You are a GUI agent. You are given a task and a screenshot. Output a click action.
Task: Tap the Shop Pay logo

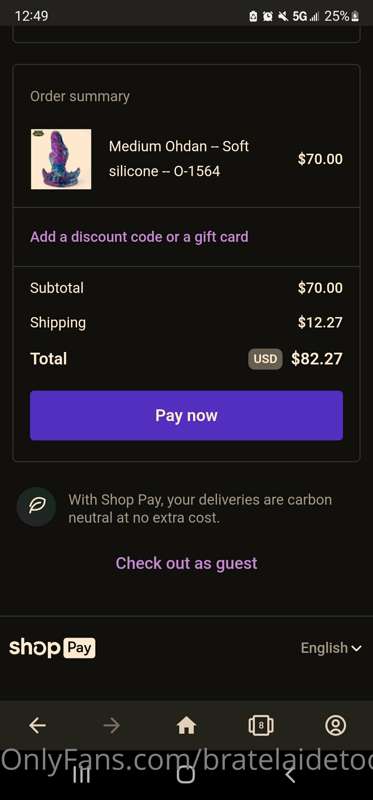(x=52, y=648)
